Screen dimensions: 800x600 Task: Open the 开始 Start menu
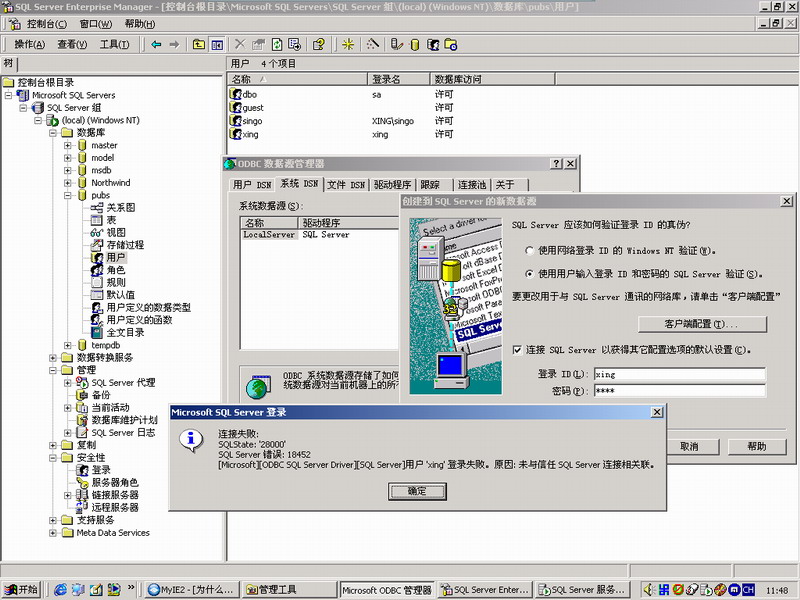tap(21, 589)
